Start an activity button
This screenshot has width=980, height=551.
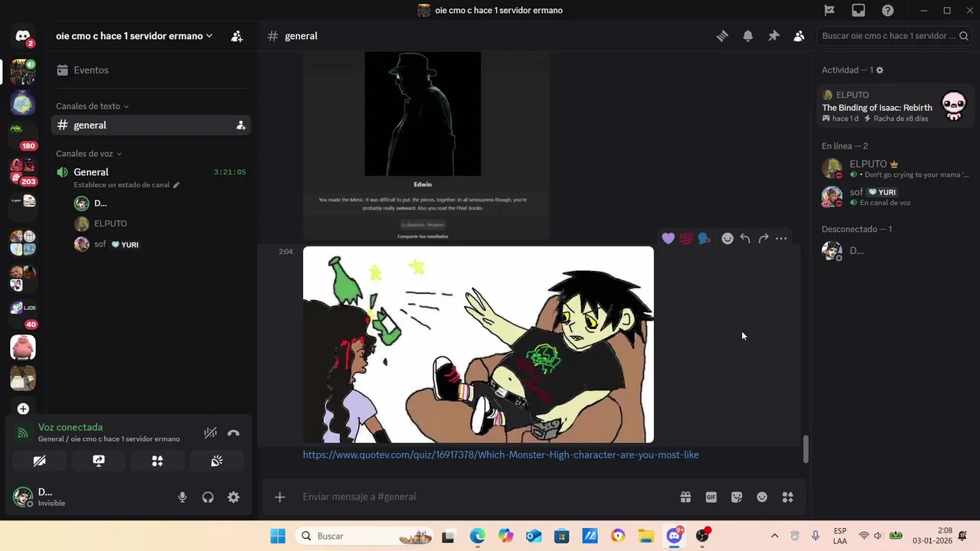[x=158, y=461]
